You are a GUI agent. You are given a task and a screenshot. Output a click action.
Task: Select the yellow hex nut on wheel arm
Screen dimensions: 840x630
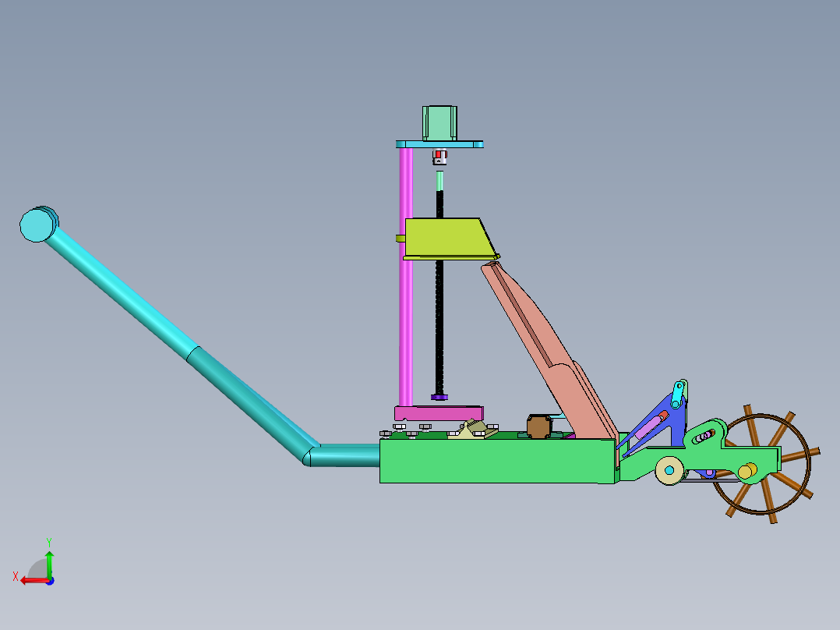[747, 471]
